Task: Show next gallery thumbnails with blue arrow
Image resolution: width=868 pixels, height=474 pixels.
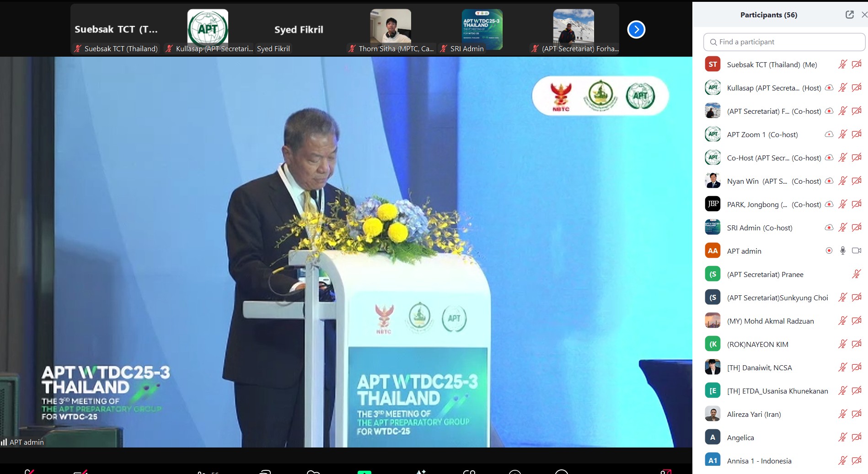Action: (x=636, y=30)
